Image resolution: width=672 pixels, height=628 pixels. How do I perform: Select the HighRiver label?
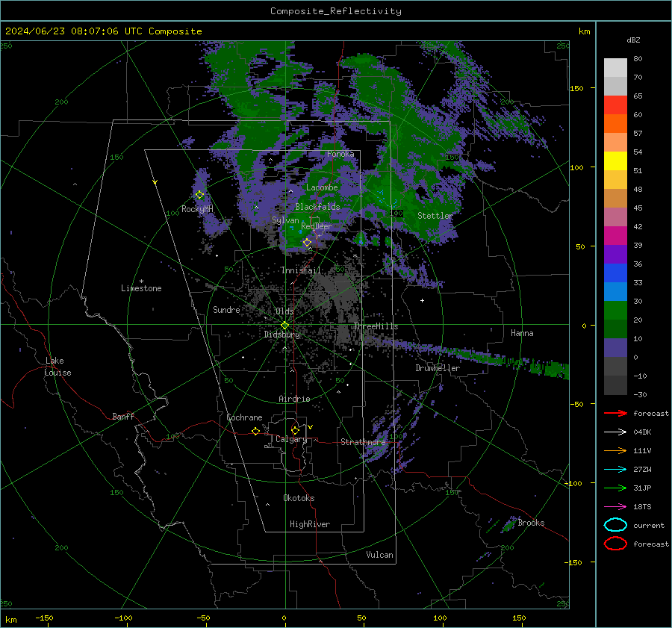click(310, 524)
